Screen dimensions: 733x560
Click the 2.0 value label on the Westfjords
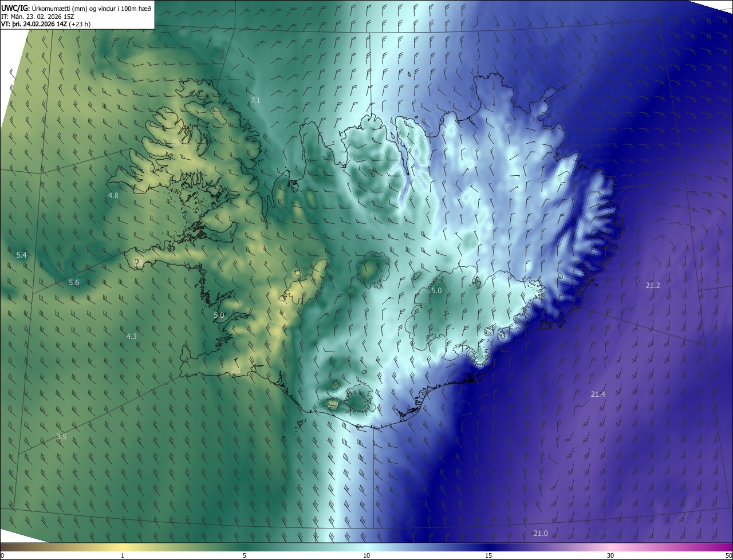176,142
